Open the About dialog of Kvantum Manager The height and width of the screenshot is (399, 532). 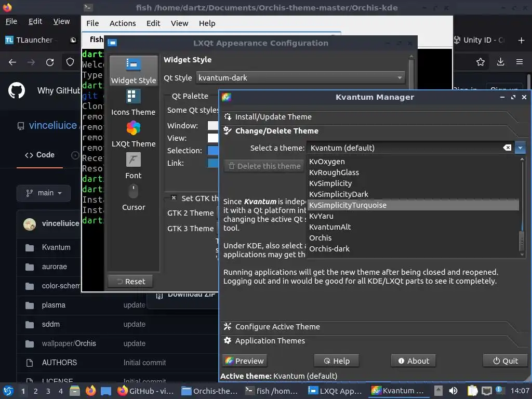(x=413, y=361)
